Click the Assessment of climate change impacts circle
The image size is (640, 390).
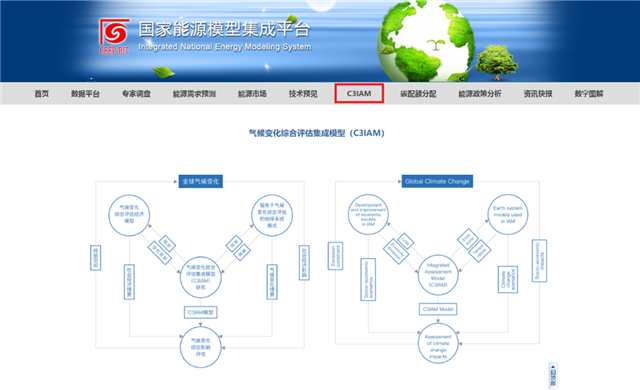point(438,343)
